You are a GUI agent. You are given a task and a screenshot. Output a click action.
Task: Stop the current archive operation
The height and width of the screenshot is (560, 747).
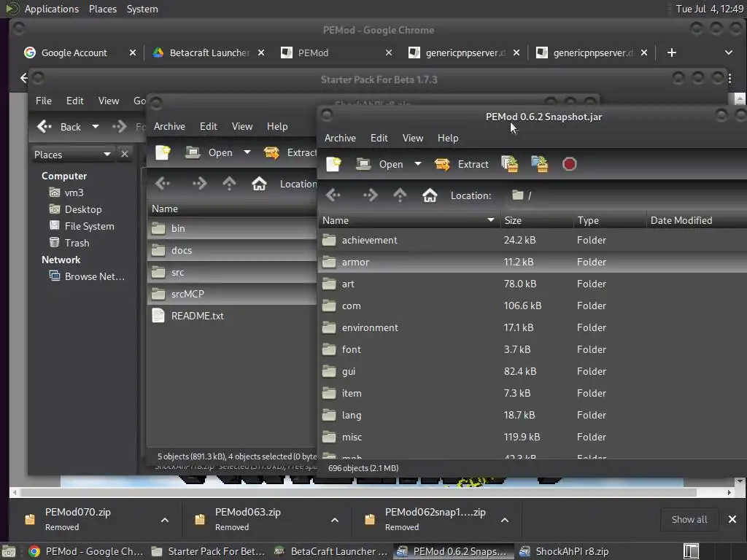(x=569, y=164)
